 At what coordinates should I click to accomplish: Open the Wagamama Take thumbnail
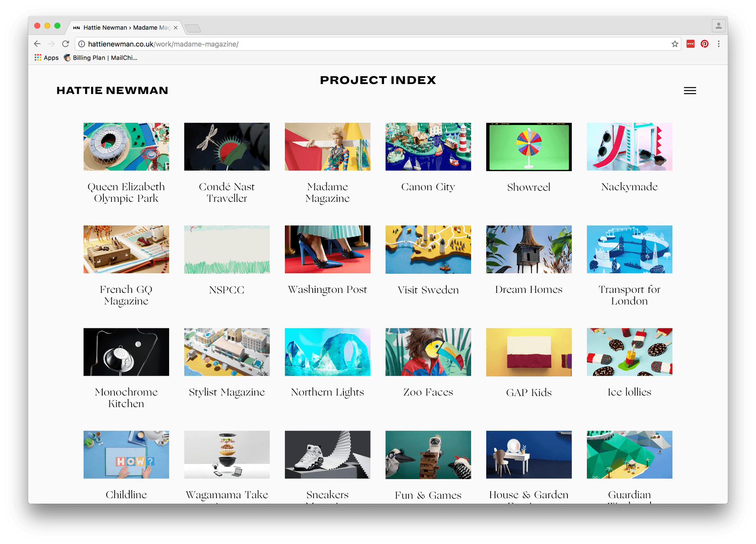[x=227, y=454]
